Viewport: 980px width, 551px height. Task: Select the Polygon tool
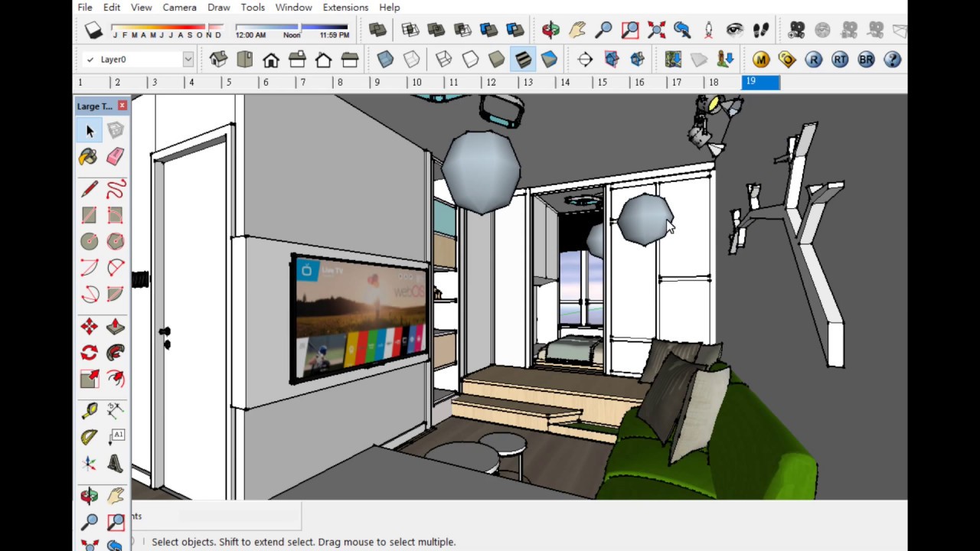(115, 242)
